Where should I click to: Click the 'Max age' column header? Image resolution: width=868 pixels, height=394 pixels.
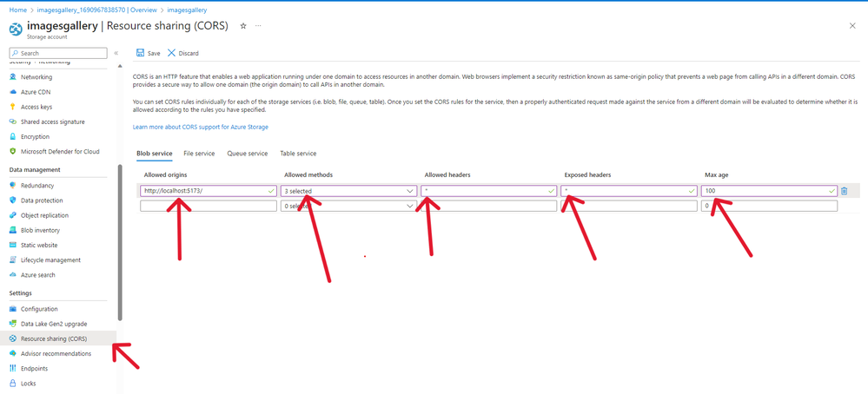click(x=716, y=174)
